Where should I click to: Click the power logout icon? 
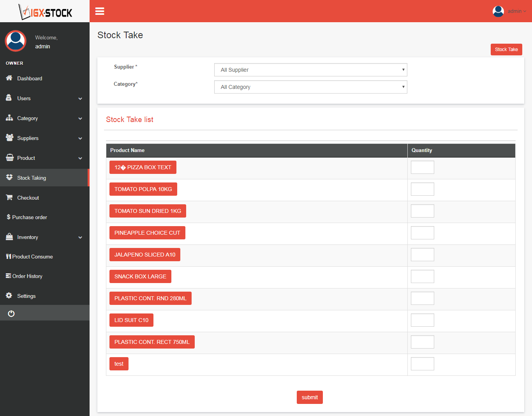pos(11,313)
